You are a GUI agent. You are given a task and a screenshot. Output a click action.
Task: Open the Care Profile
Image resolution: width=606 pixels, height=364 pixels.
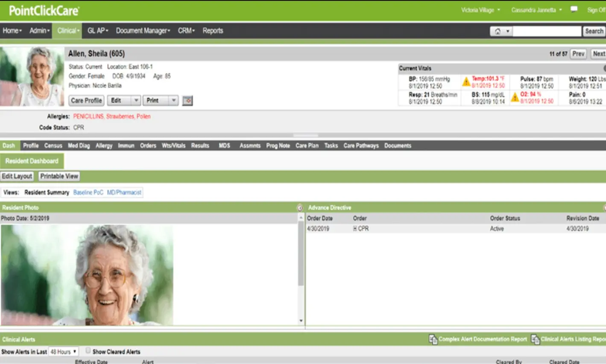86,100
